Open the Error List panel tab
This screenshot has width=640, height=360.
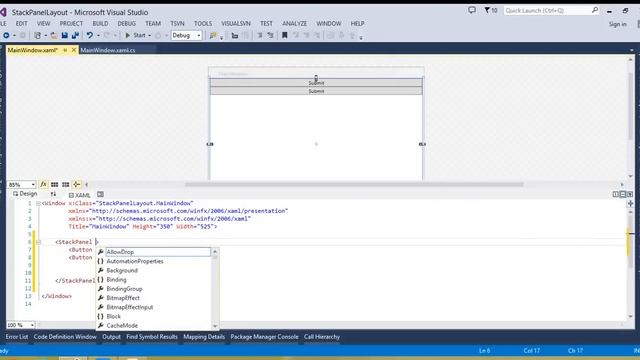(17, 337)
